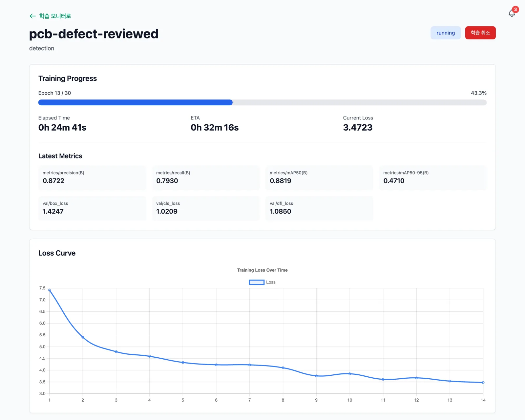
Task: Click the 43.3% progress percentage
Action: click(479, 93)
